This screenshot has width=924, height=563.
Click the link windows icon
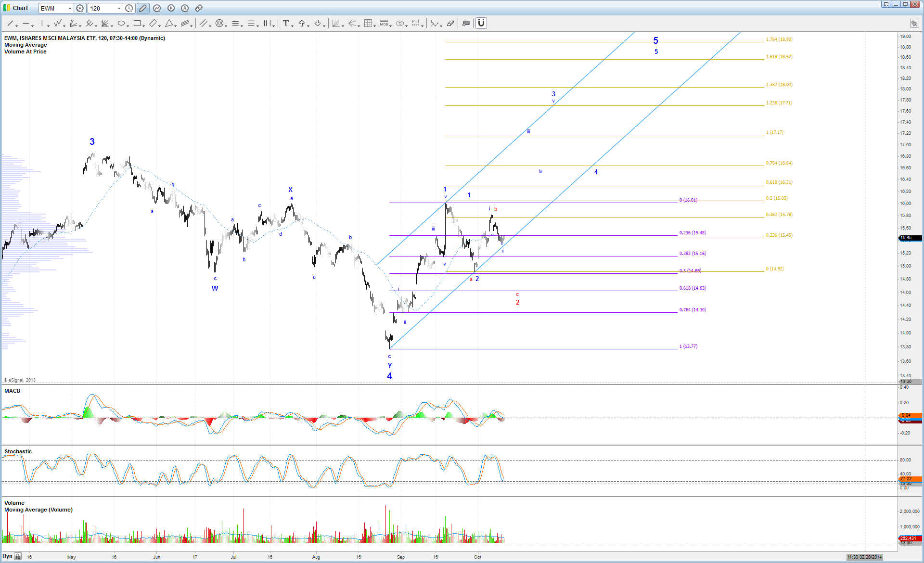199,8
